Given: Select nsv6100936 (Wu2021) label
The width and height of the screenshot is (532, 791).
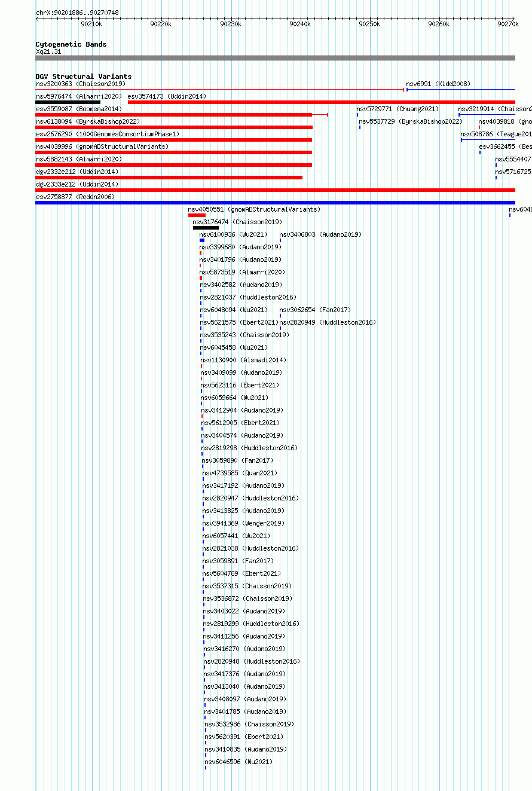Looking at the screenshot, I should tap(233, 234).
